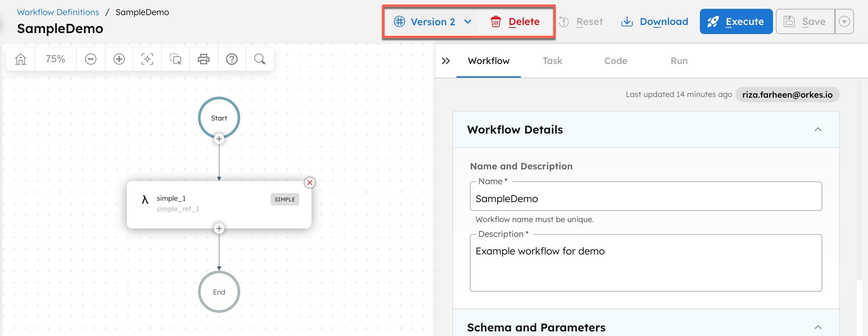Zoom in using the plus icon

(119, 59)
